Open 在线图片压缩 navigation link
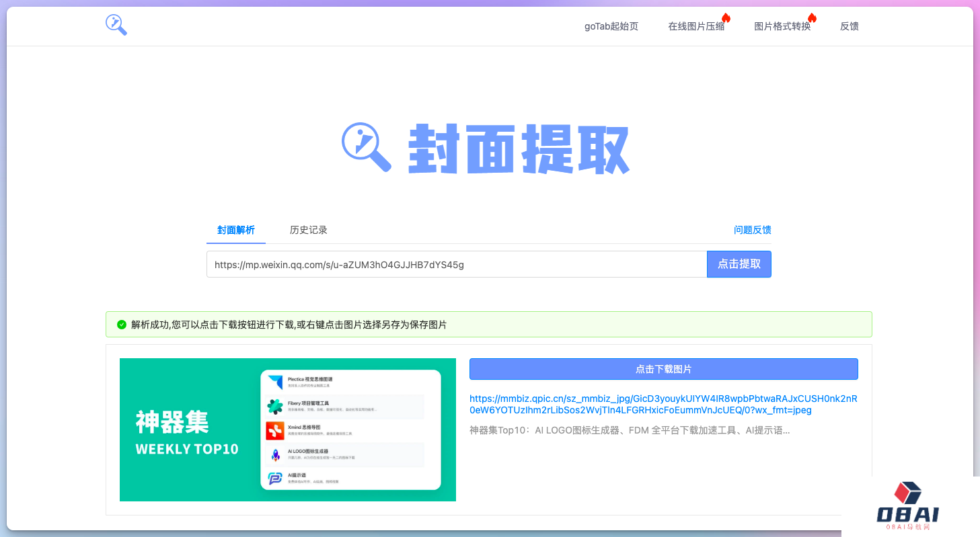Viewport: 980px width, 537px height. point(696,26)
